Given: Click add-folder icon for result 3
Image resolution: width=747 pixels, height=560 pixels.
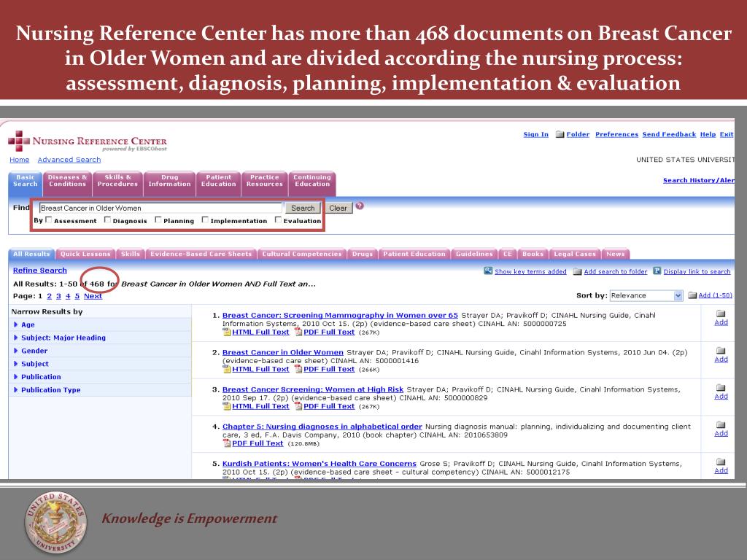Looking at the screenshot, I should [x=721, y=388].
